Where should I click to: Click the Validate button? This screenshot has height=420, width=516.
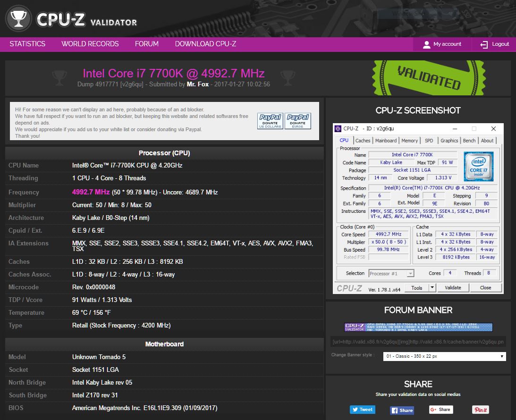click(x=453, y=288)
